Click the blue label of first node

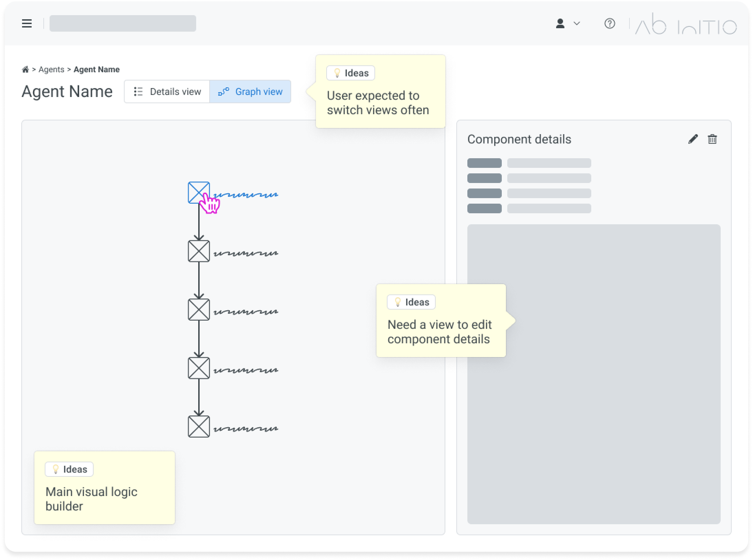point(246,195)
